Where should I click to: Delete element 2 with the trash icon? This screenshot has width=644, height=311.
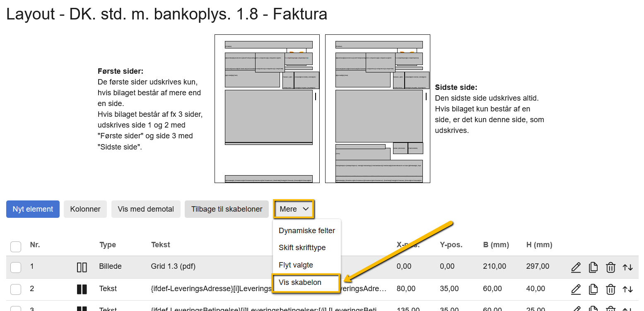coord(610,289)
